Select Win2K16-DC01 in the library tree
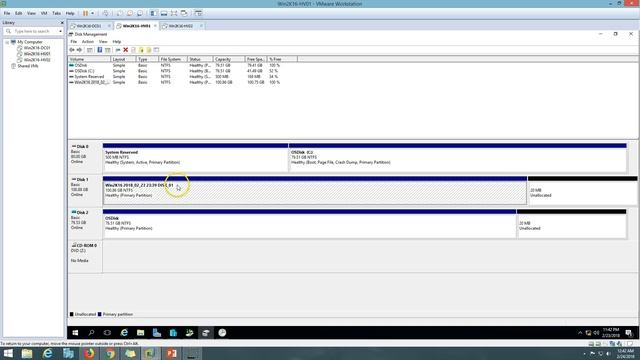 click(33, 48)
